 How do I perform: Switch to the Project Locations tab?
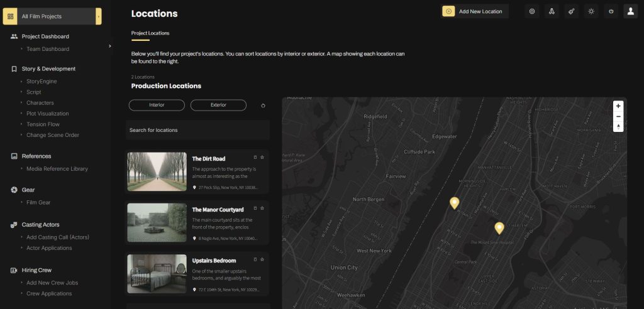150,33
